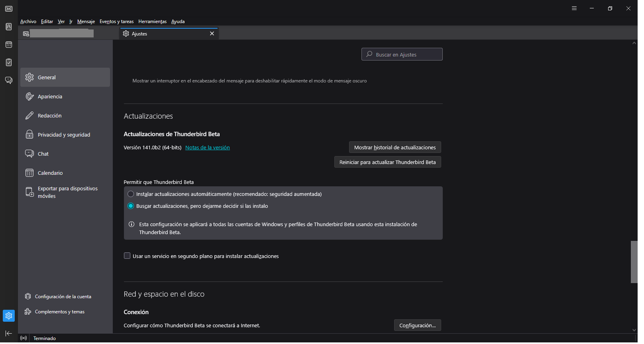Go to Privacidad y seguridad settings
Screen dimensions: 644x344
[x=64, y=135]
